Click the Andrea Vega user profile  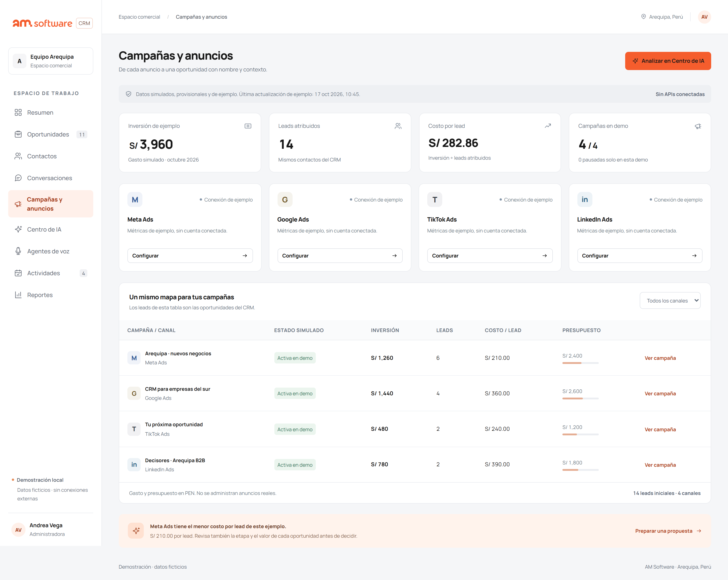point(51,529)
